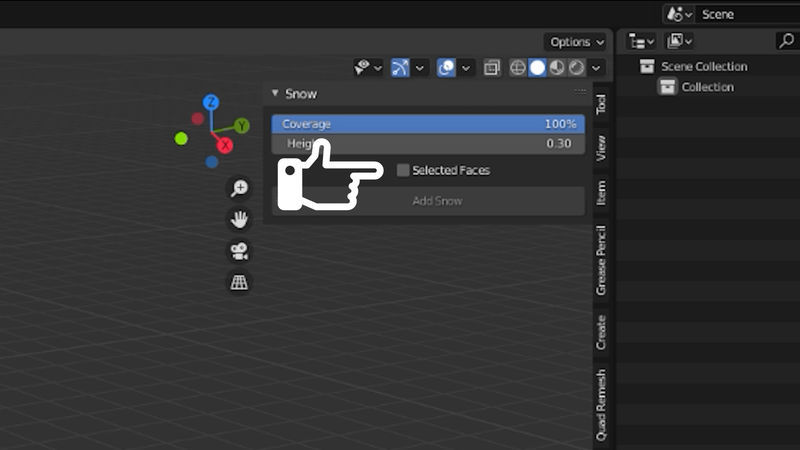The height and width of the screenshot is (450, 800).
Task: Open object type visibility dropdown
Action: 368,68
